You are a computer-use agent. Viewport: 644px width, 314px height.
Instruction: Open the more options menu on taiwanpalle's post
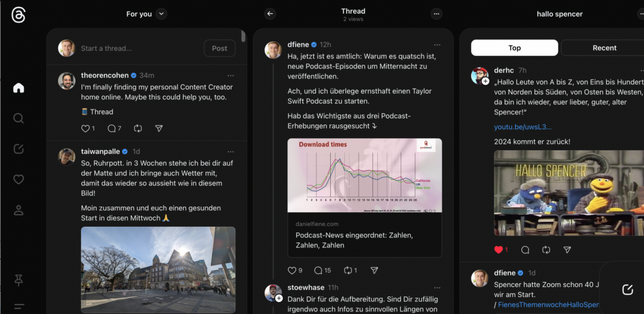(x=231, y=152)
